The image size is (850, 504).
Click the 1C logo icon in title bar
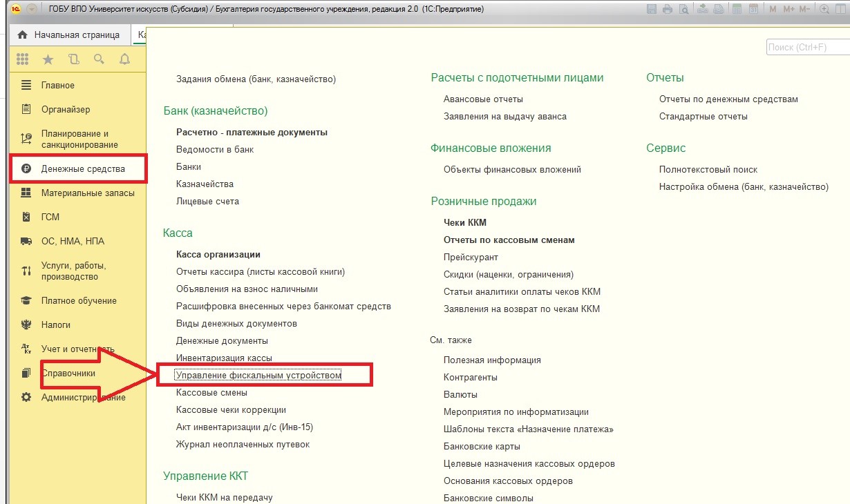click(x=16, y=9)
